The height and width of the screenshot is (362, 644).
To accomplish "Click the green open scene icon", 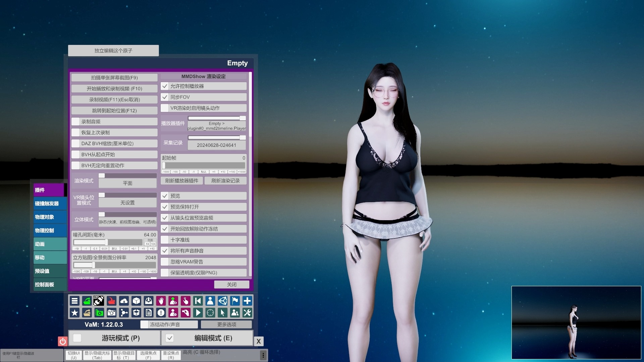I will point(87,301).
